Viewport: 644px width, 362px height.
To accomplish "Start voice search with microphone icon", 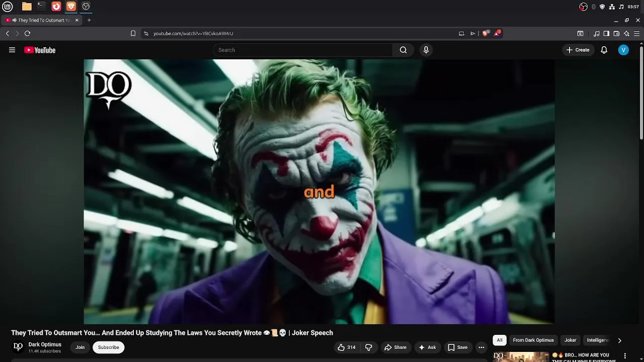I will tap(426, 50).
